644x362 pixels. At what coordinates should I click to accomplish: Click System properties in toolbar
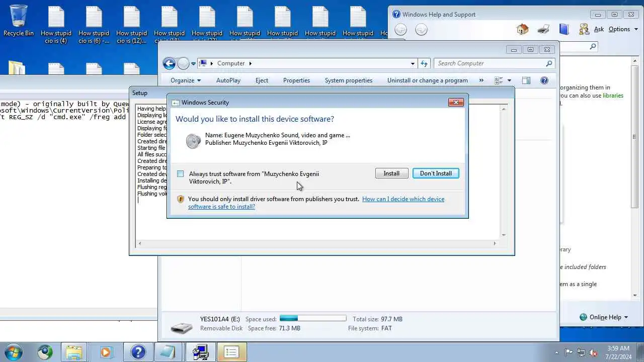pos(349,80)
